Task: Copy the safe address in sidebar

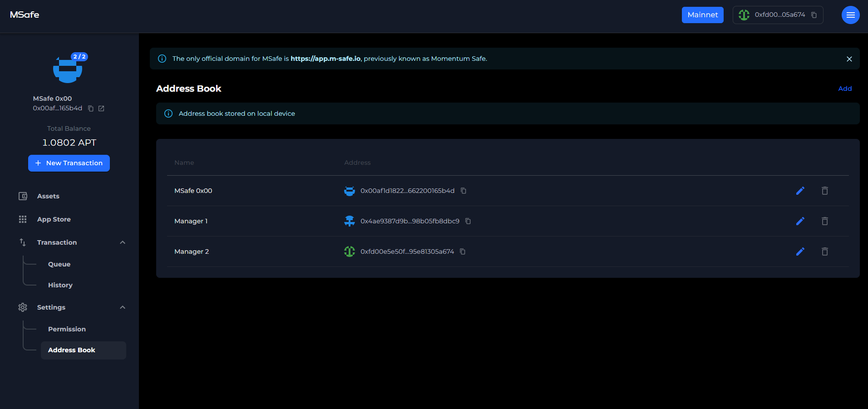Action: (x=91, y=108)
